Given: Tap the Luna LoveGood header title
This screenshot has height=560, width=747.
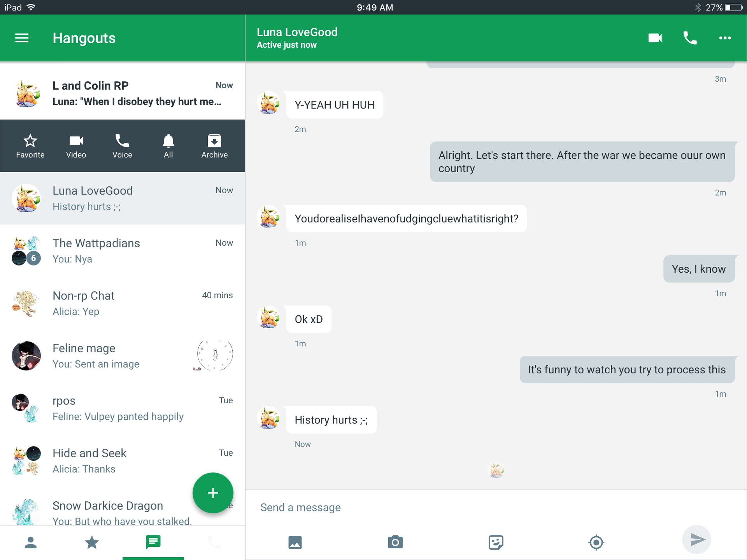Looking at the screenshot, I should [297, 32].
